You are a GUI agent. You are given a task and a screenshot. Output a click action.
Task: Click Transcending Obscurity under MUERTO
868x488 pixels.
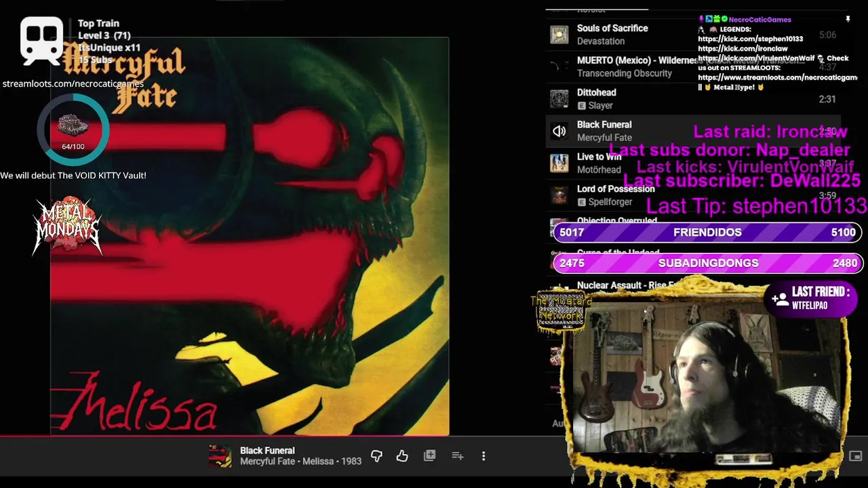[625, 73]
